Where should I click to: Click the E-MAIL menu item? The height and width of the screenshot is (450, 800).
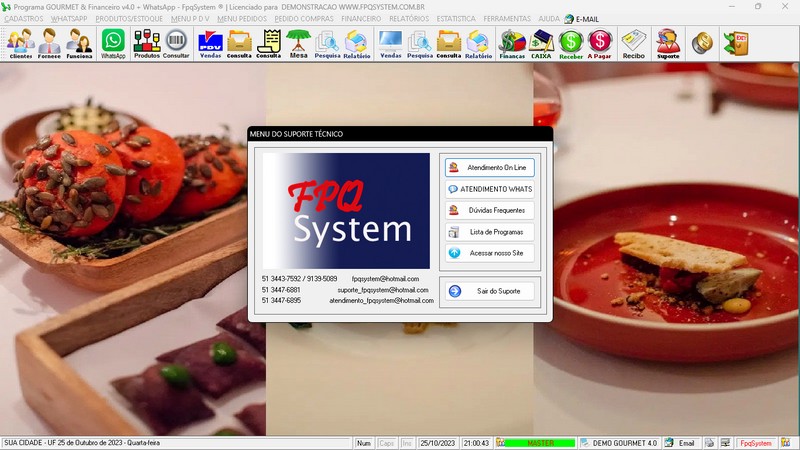pos(582,19)
